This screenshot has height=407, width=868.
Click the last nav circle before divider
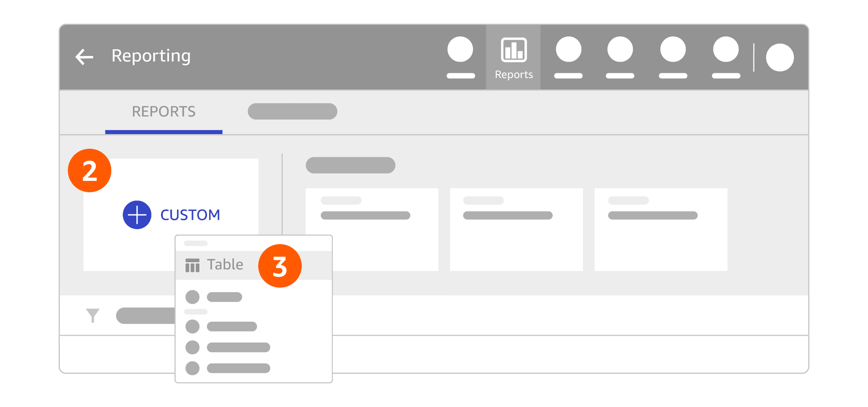pyautogui.click(x=726, y=49)
